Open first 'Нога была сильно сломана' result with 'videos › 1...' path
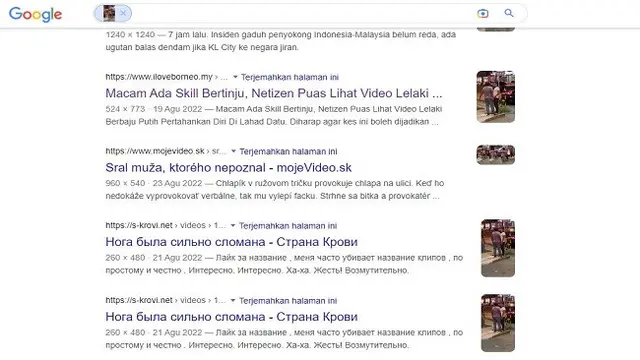Image resolution: width=640 pixels, height=360 pixels. (231, 242)
